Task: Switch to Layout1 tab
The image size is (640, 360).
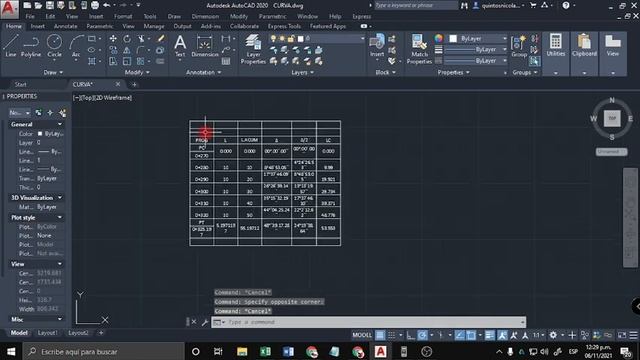Action: (x=47, y=333)
